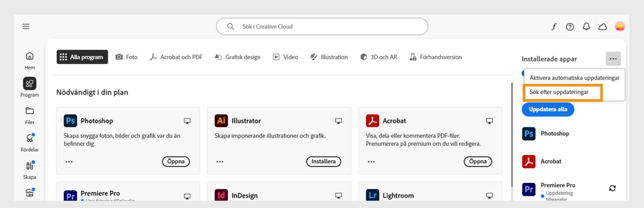644x208 pixels.
Task: Open Illustrator card's more options ellipsis
Action: (x=220, y=162)
